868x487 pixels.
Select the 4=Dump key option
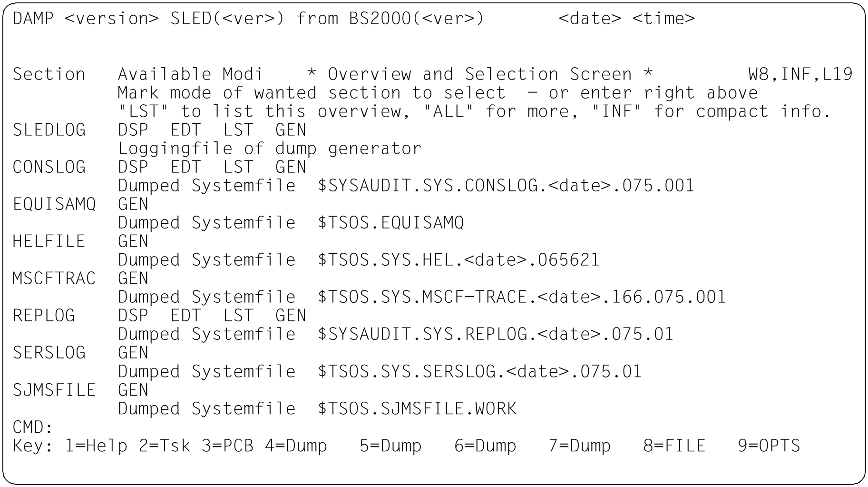tap(296, 446)
